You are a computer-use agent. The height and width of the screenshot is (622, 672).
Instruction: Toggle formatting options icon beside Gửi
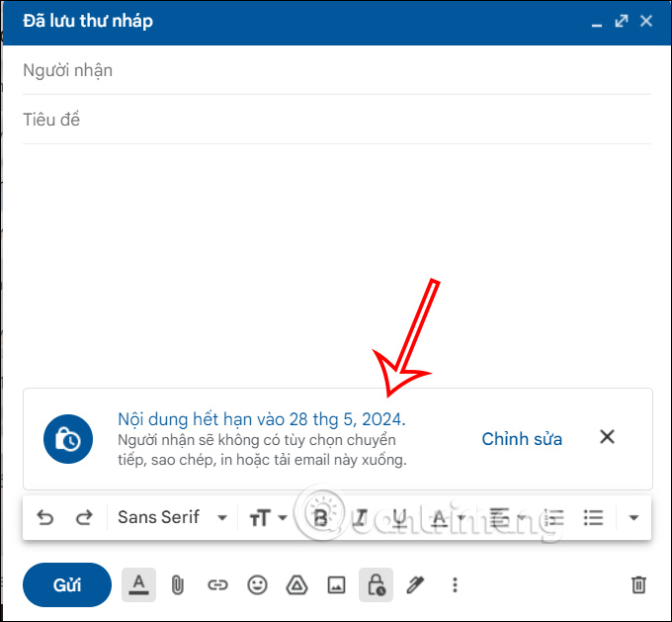point(139,584)
